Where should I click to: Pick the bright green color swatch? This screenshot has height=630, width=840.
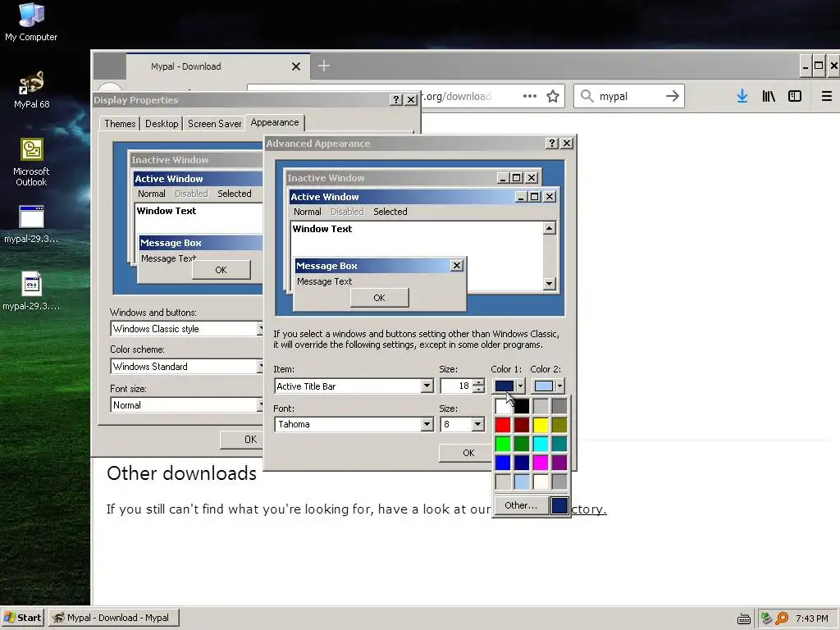click(x=503, y=444)
